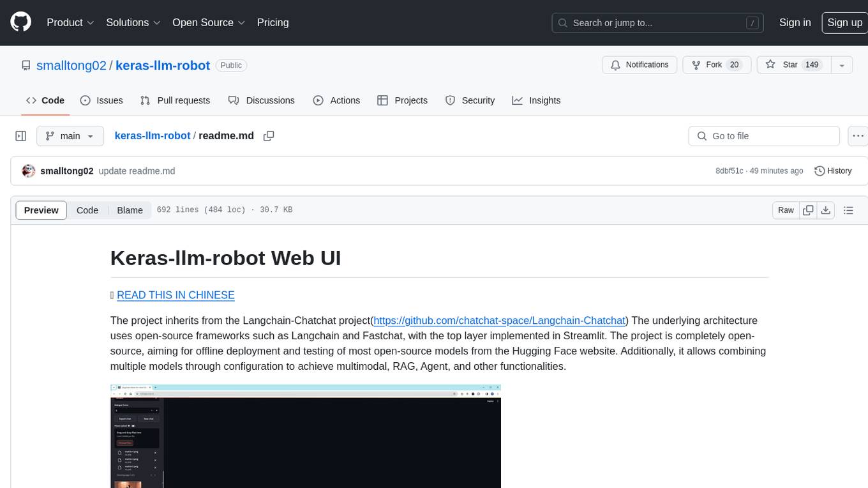Viewport: 868px width, 488px height.
Task: Expand the Solutions menu
Action: pos(133,22)
